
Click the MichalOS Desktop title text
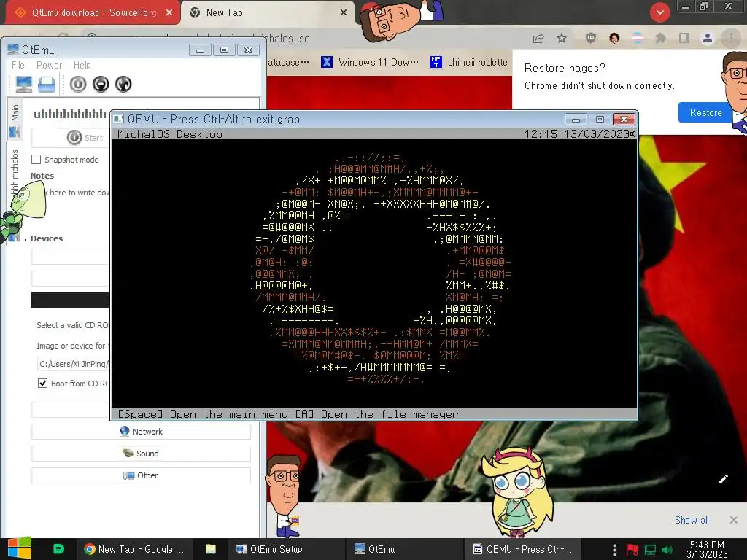tap(169, 134)
